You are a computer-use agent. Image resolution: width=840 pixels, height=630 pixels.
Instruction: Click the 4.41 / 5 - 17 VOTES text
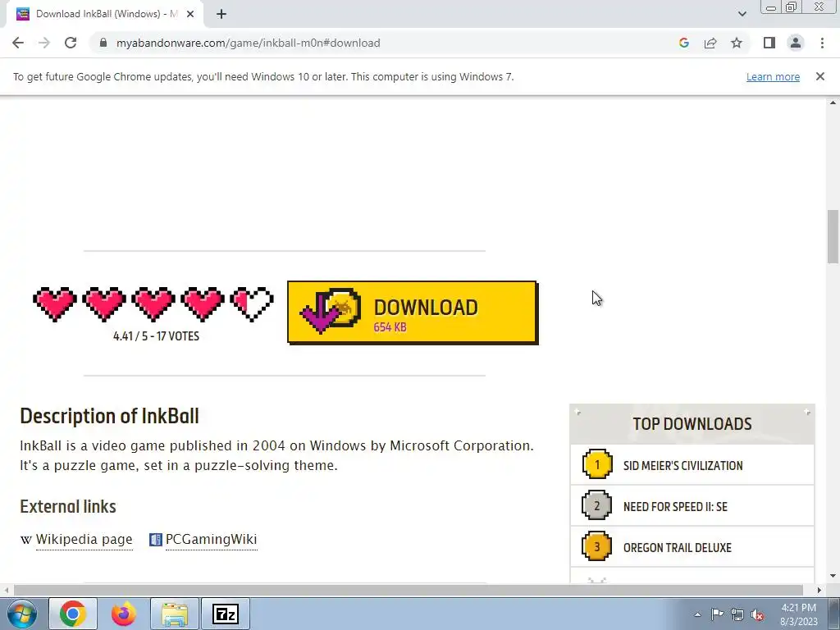click(x=156, y=336)
